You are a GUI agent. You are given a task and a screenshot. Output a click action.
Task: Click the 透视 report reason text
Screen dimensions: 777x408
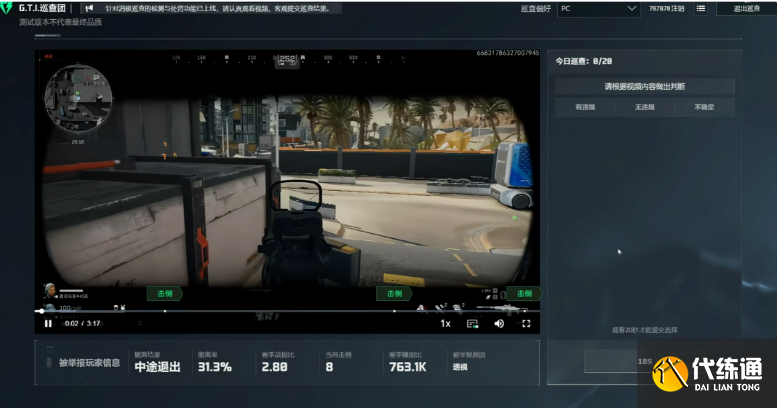pos(460,367)
